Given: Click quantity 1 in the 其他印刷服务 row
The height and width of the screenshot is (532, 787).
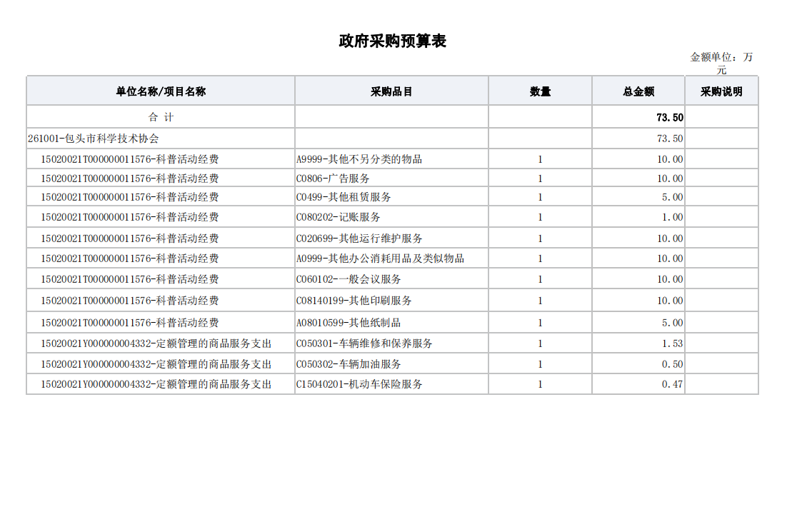Looking at the screenshot, I should [540, 301].
